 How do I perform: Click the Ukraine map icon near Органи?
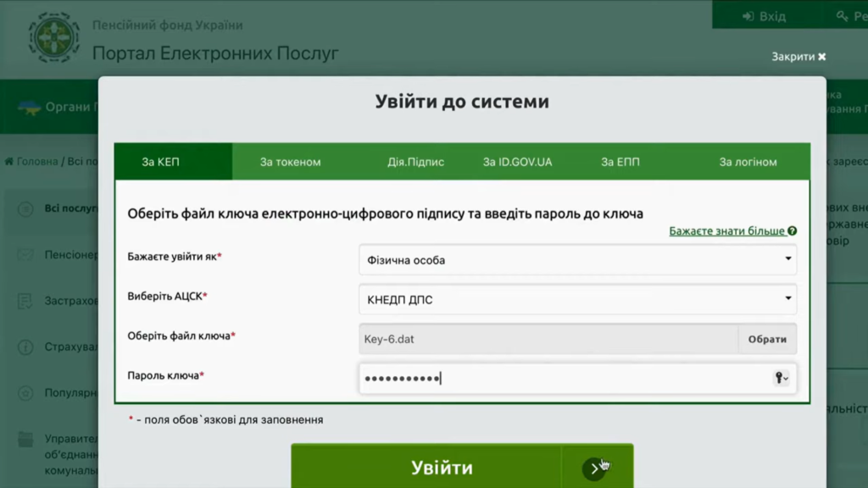(29, 108)
